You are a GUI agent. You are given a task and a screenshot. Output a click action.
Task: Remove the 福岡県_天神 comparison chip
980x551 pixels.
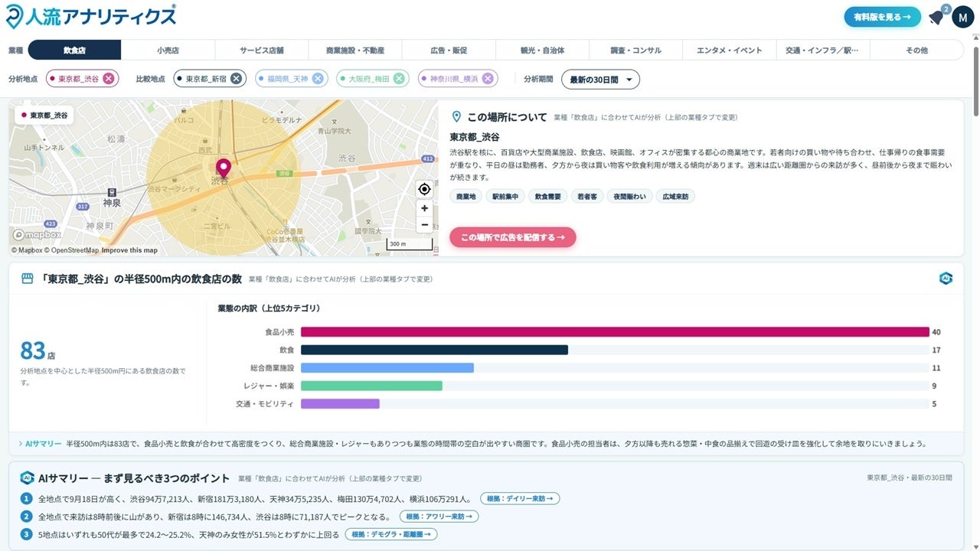(x=318, y=79)
